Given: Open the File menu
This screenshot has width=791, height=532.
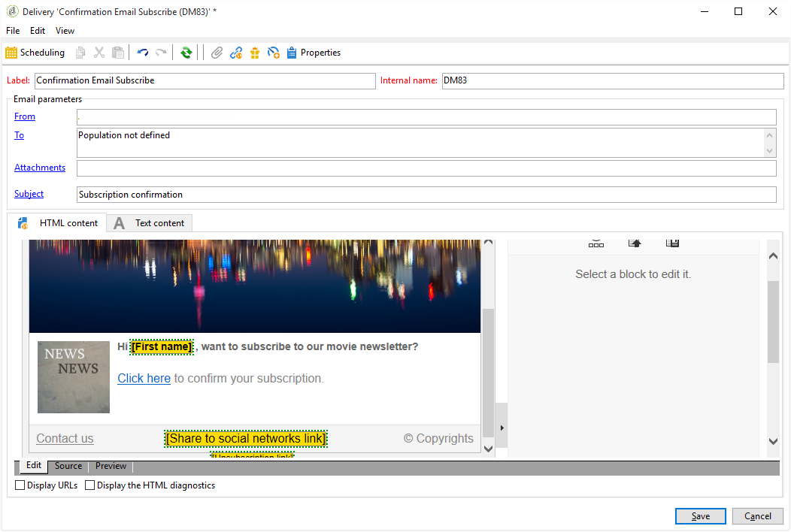Looking at the screenshot, I should (x=13, y=31).
